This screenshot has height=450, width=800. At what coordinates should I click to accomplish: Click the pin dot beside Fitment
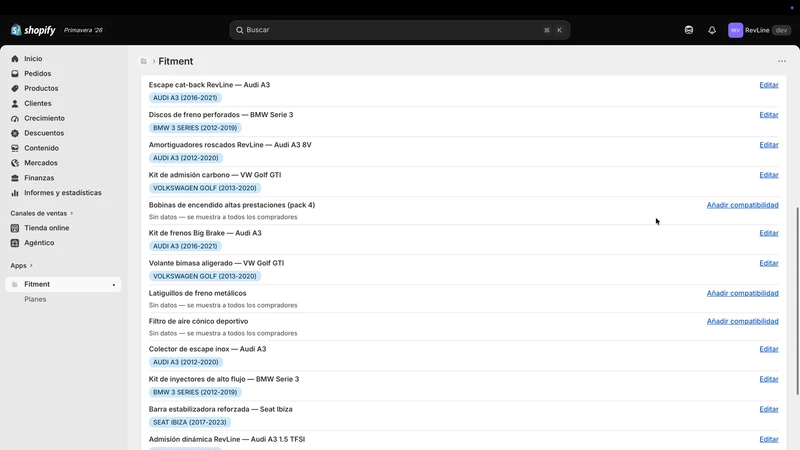point(114,285)
